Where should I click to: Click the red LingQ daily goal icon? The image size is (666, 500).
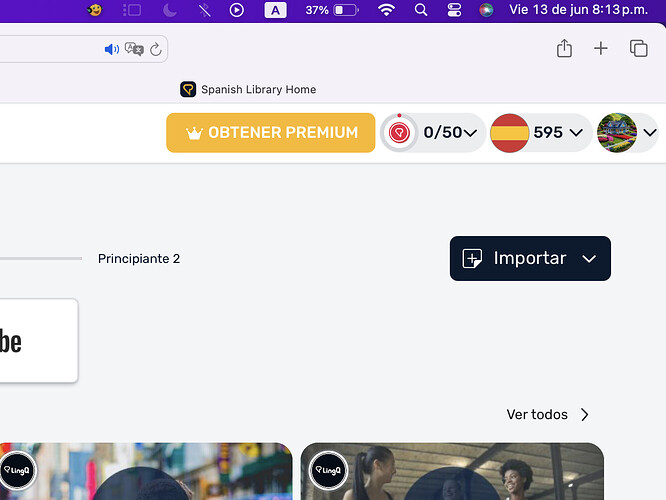(399, 133)
